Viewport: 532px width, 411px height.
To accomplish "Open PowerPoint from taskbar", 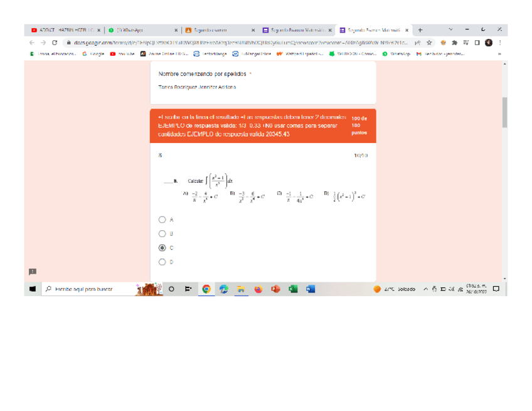I will click(x=276, y=289).
